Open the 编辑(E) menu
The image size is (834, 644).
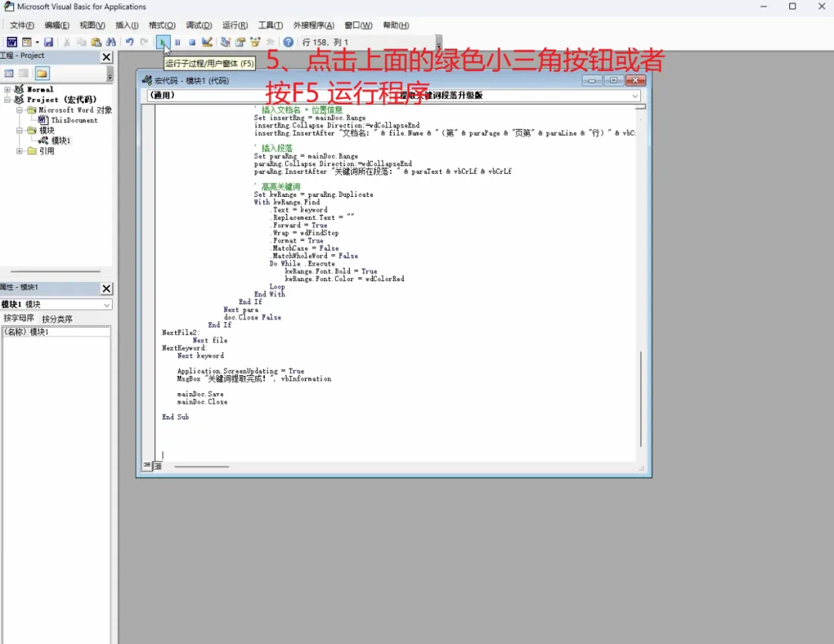[x=57, y=25]
